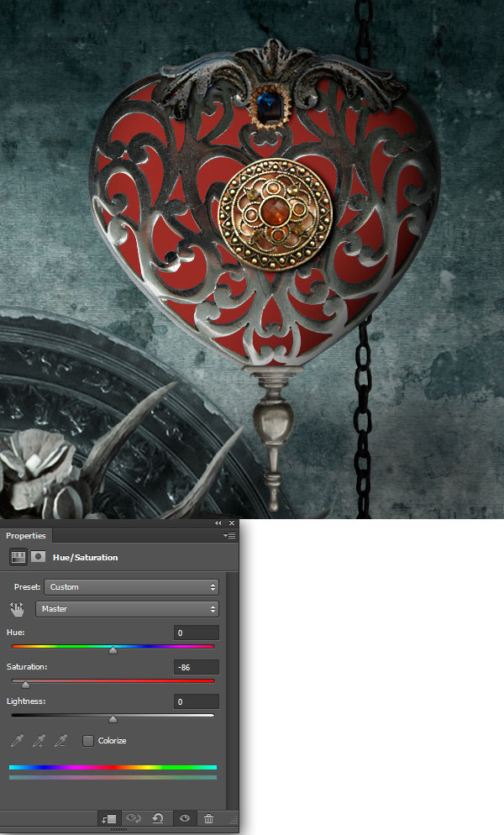Pick the subtract from sample eyedropper
The height and width of the screenshot is (835, 504).
pos(61,740)
